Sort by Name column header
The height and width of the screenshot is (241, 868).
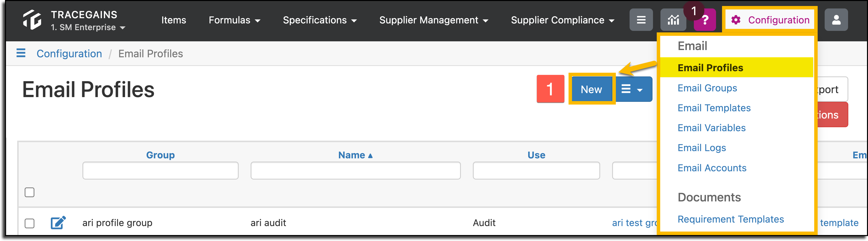coord(355,155)
